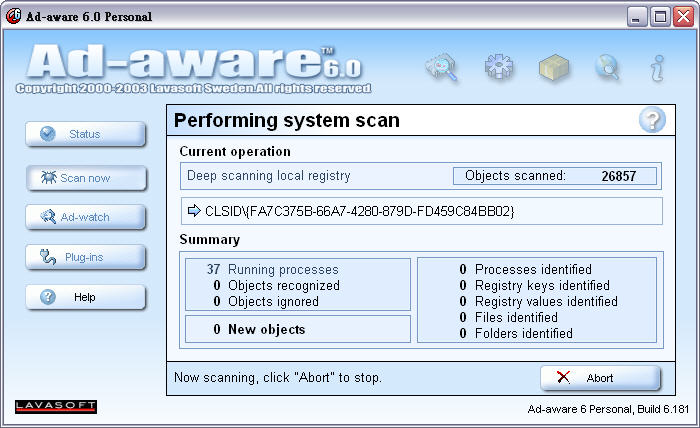Select 'Deep scanning local registry' text
The width and height of the screenshot is (700, 428).
click(268, 176)
